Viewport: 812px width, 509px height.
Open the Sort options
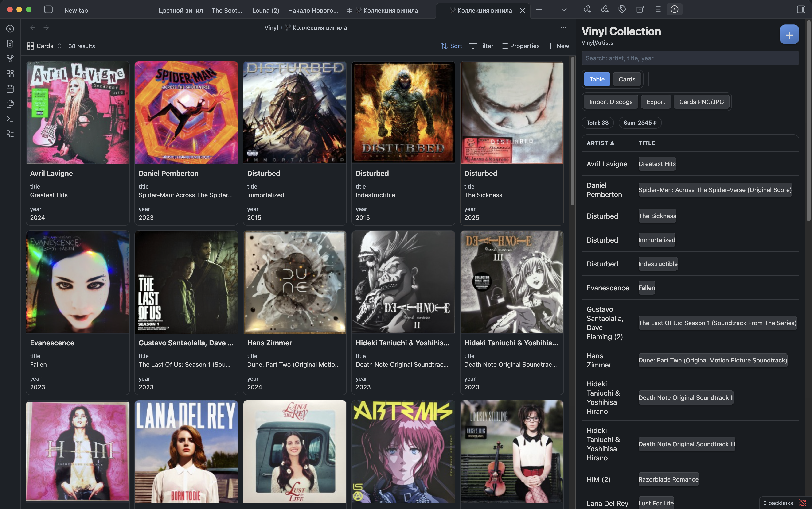451,46
